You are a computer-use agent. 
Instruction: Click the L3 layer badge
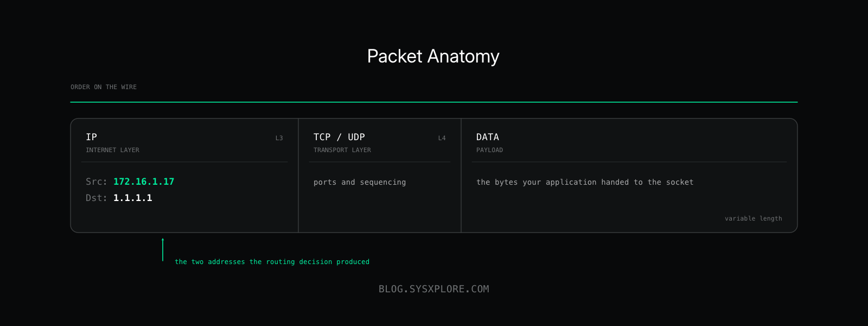279,138
